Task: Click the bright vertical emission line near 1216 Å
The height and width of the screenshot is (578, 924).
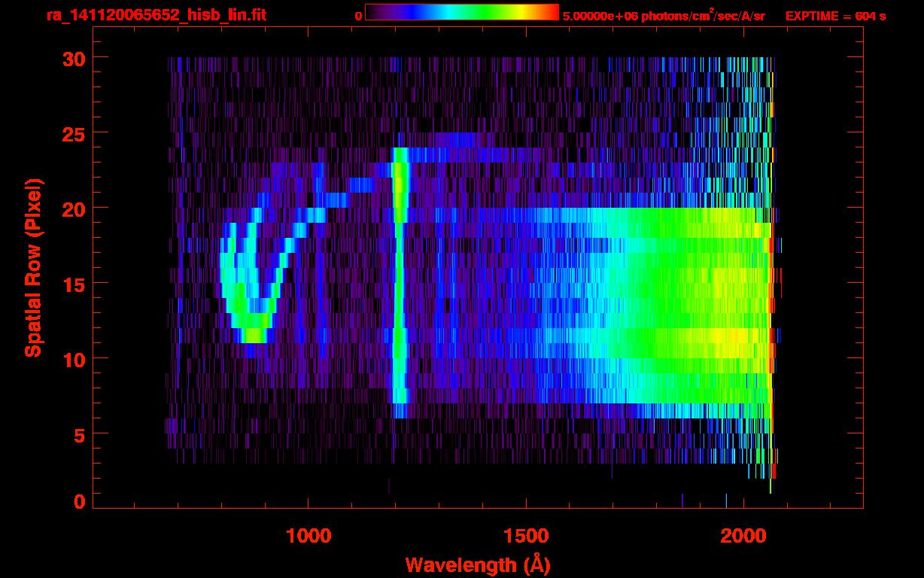Action: (400, 282)
